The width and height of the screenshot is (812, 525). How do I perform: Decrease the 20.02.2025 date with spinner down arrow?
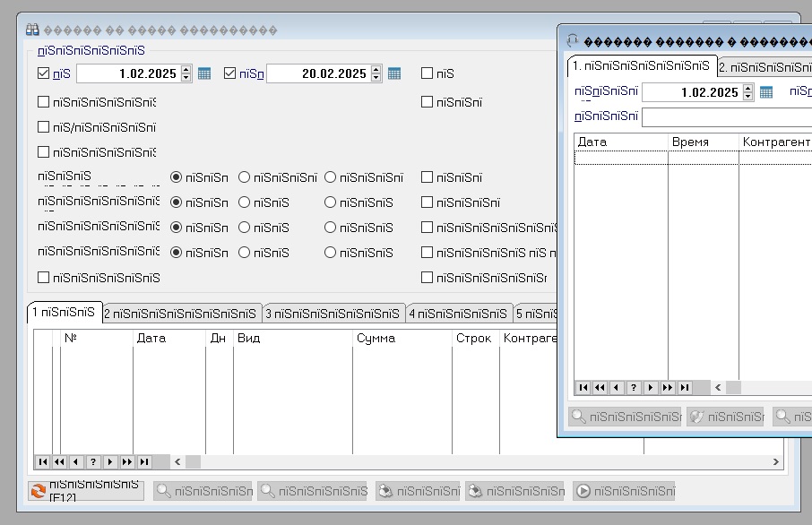376,78
